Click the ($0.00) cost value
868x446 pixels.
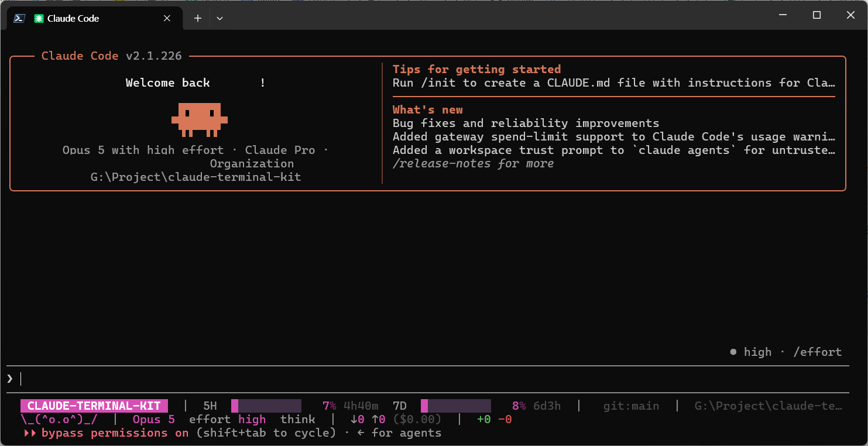coord(417,419)
